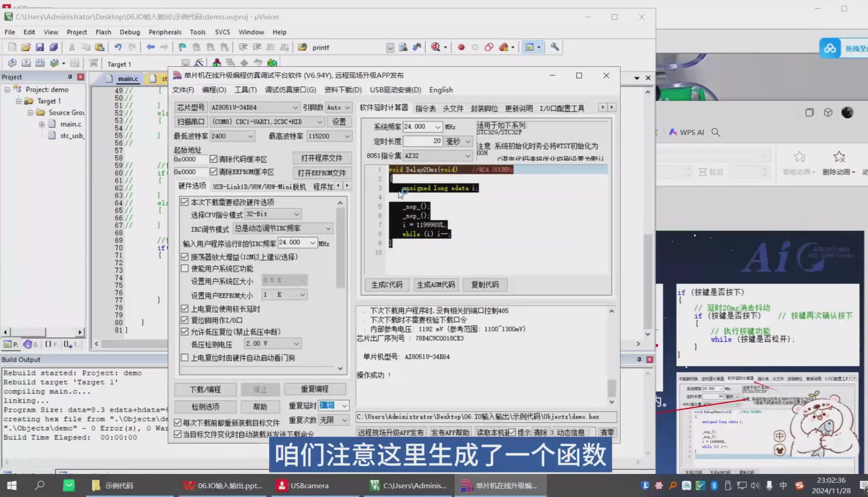868x497 pixels.
Task: Start debug session with the magnifier icon
Action: coord(436,47)
